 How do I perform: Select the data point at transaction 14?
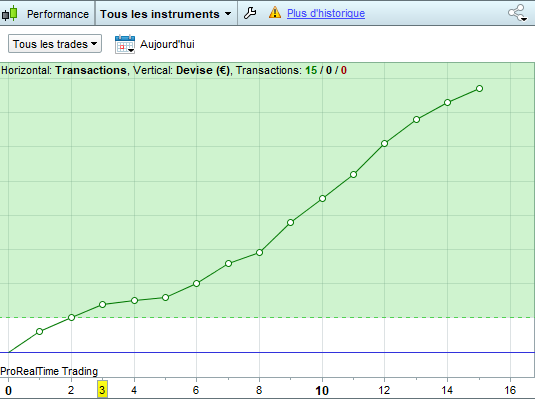point(448,102)
